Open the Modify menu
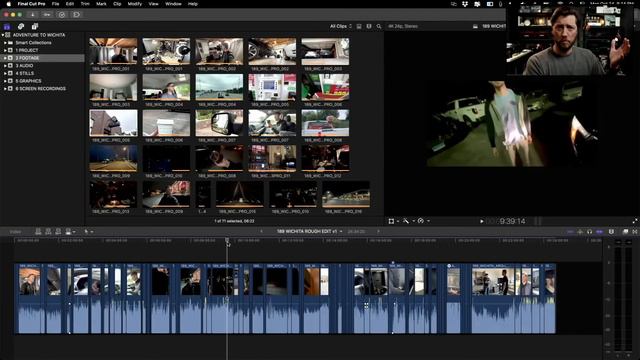The height and width of the screenshot is (360, 640). pos(135,4)
